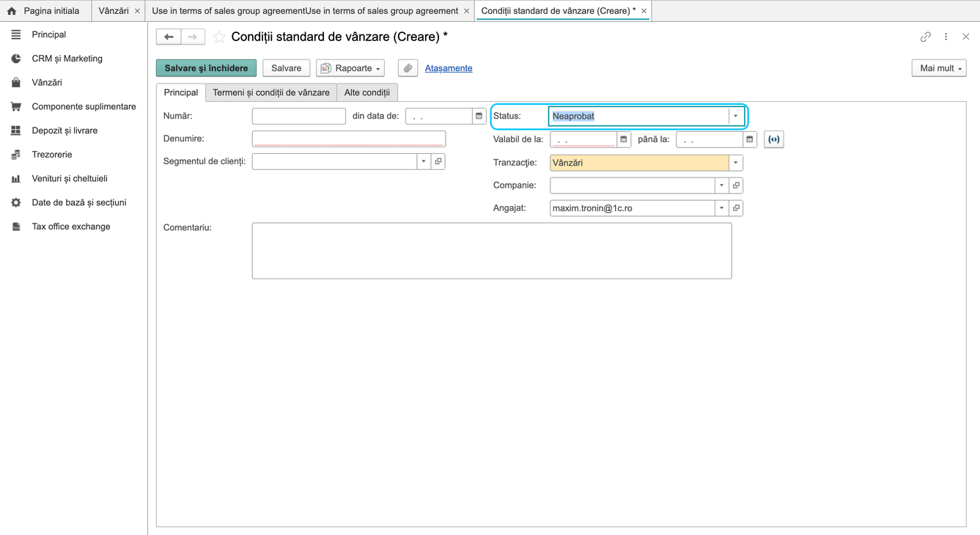Click into the Denumire input field

(x=349, y=139)
